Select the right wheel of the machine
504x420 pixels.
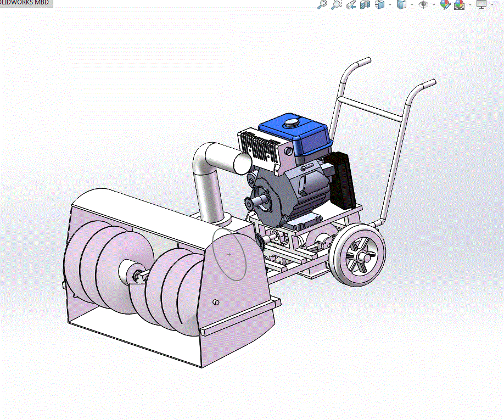click(357, 255)
